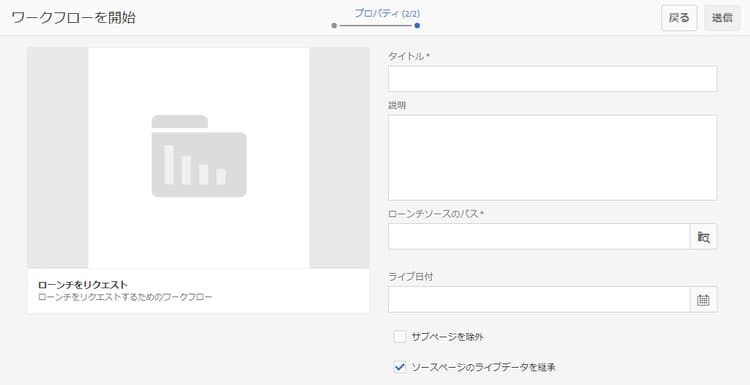This screenshot has height=385, width=750.
Task: Click the プロパティ (2/2) step label
Action: pos(387,13)
